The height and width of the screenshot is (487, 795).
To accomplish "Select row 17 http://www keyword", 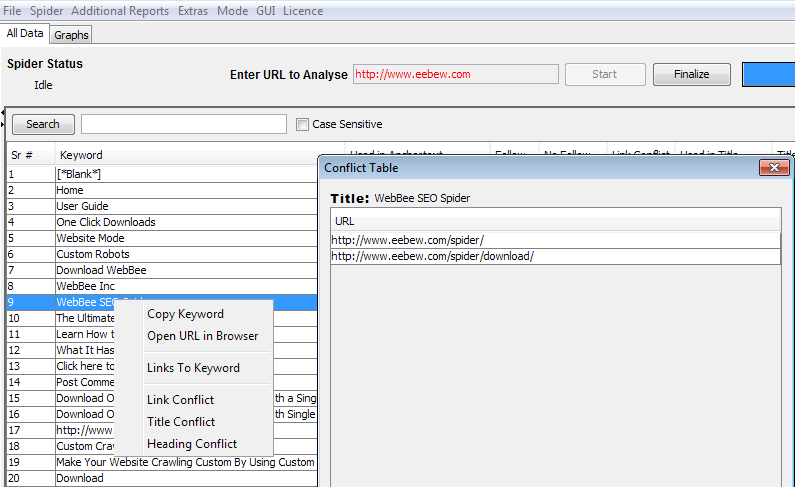I will point(61,430).
